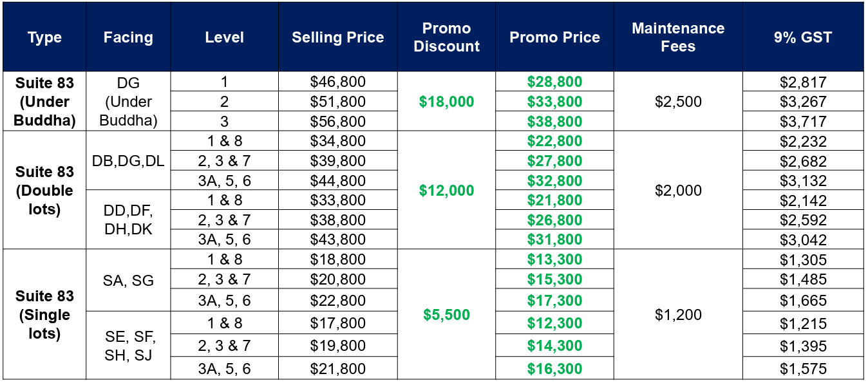Select the SA, SG facing cell
868x385 pixels.
click(x=128, y=280)
